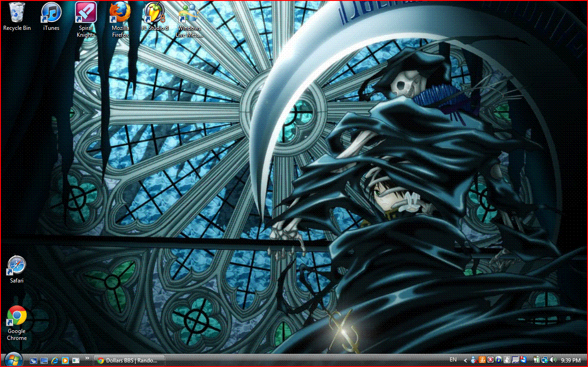Expand hidden tray icons arrow
The height and width of the screenshot is (367, 588).
tap(465, 361)
